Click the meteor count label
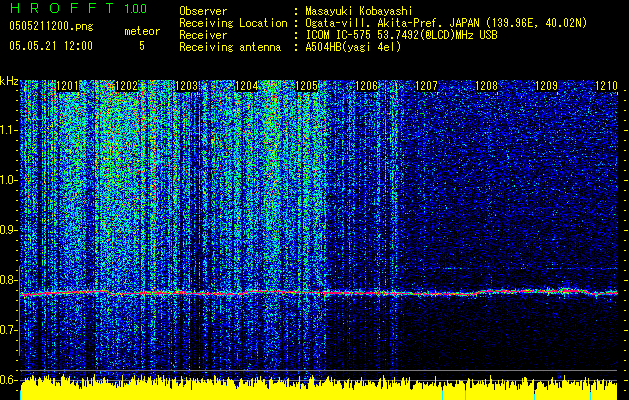This screenshot has height=400, width=629. (x=142, y=31)
